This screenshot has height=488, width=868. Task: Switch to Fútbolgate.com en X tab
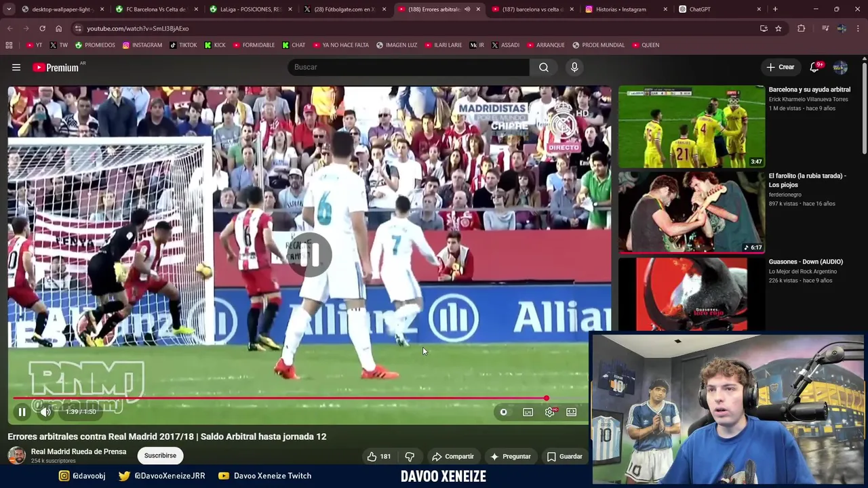(x=345, y=9)
